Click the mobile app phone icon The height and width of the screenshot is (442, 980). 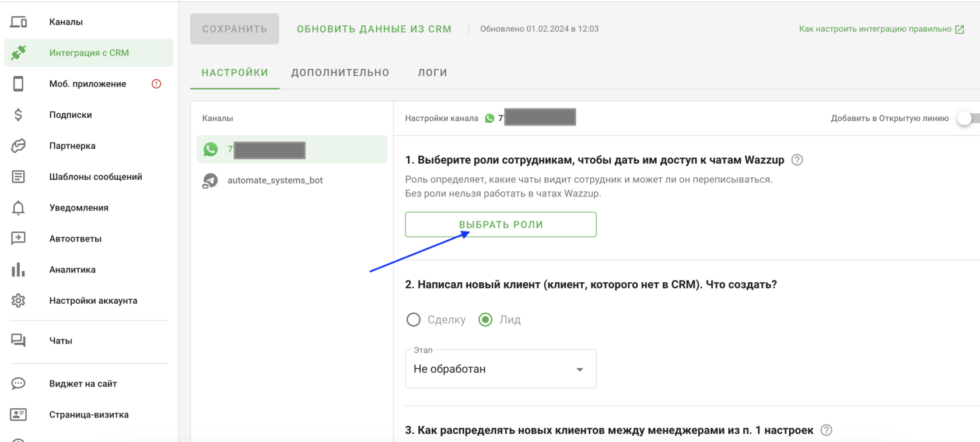click(x=19, y=84)
